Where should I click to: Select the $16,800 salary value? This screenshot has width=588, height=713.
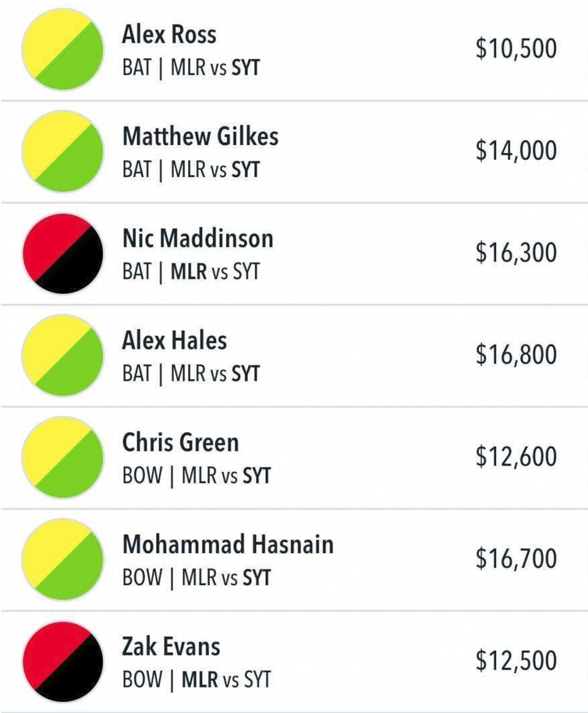(516, 355)
